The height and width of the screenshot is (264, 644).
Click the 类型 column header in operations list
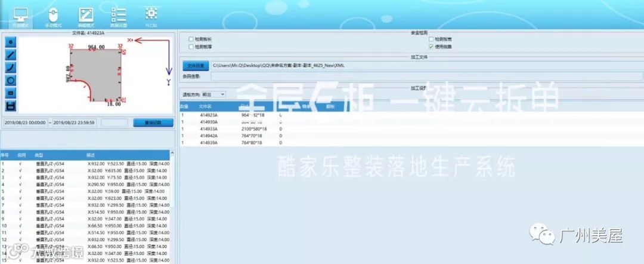click(39, 155)
